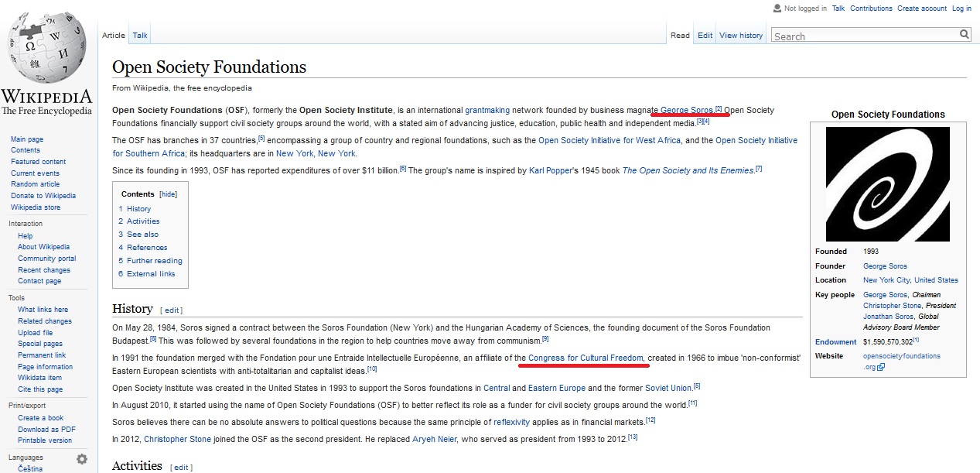The image size is (980, 473).
Task: Open The Open Society and Its Enemies link
Action: point(688,170)
